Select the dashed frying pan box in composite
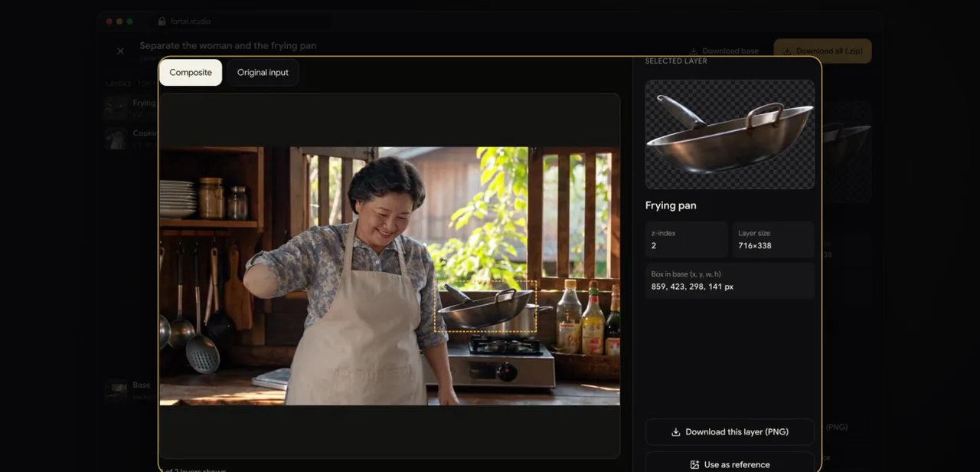This screenshot has height=472, width=980. (x=485, y=306)
